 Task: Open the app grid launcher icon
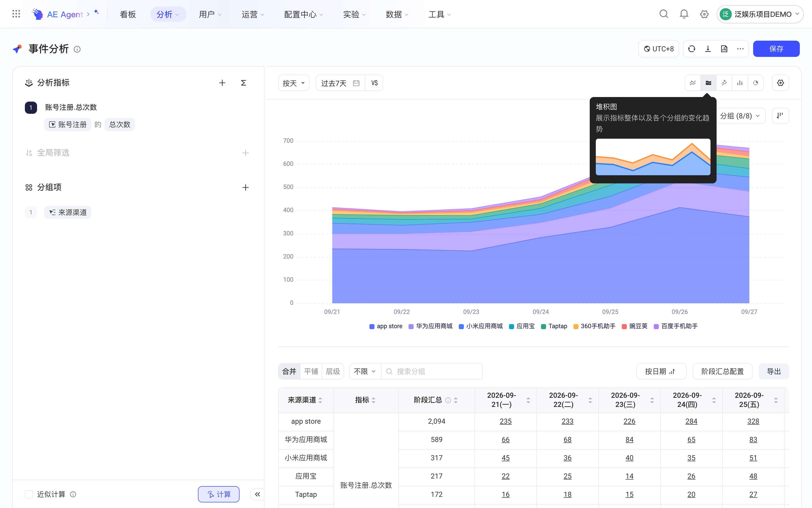pyautogui.click(x=16, y=14)
